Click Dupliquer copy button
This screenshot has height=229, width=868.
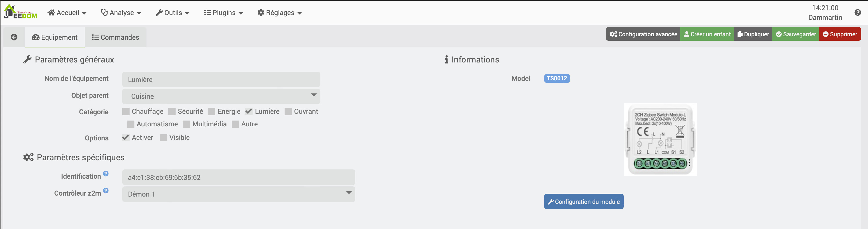point(753,34)
